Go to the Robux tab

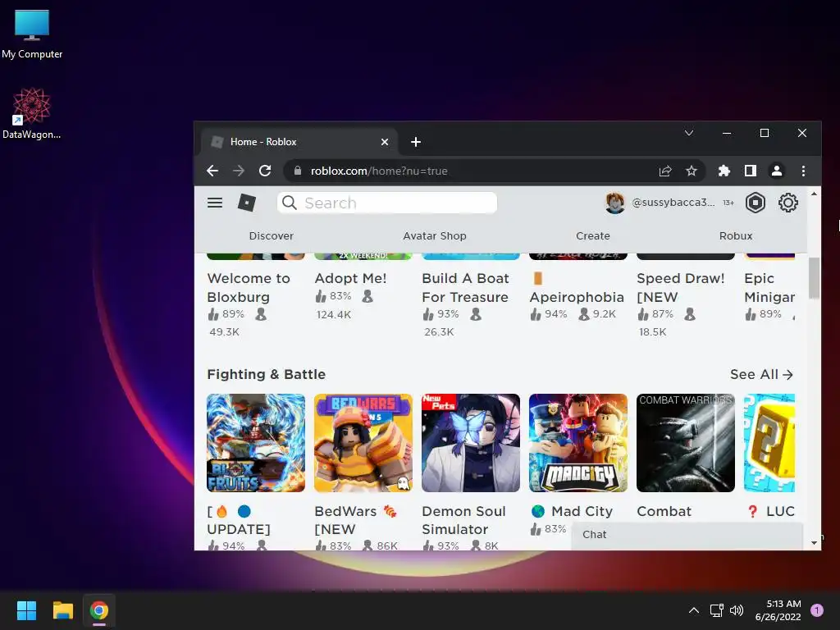736,235
